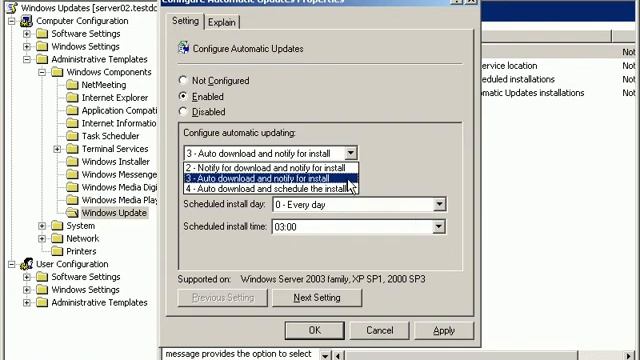Select the 'eduled installations' policy row
Image resolution: width=640 pixels, height=360 pixels.
559,79
